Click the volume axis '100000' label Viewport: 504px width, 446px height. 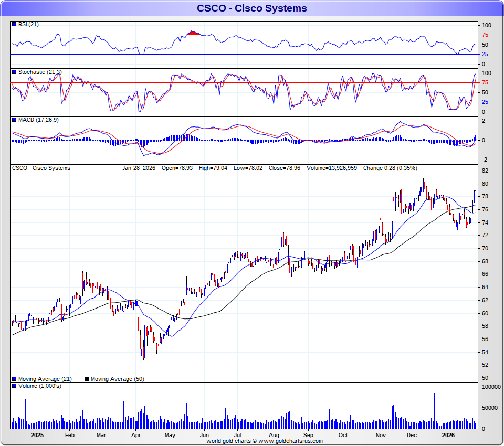point(491,387)
